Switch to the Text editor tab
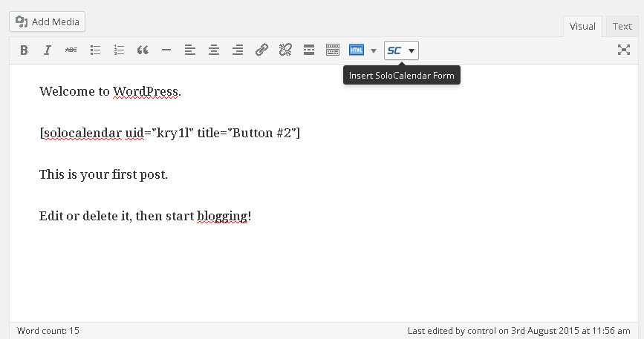Viewport: 644px width, 339px height. (x=622, y=27)
